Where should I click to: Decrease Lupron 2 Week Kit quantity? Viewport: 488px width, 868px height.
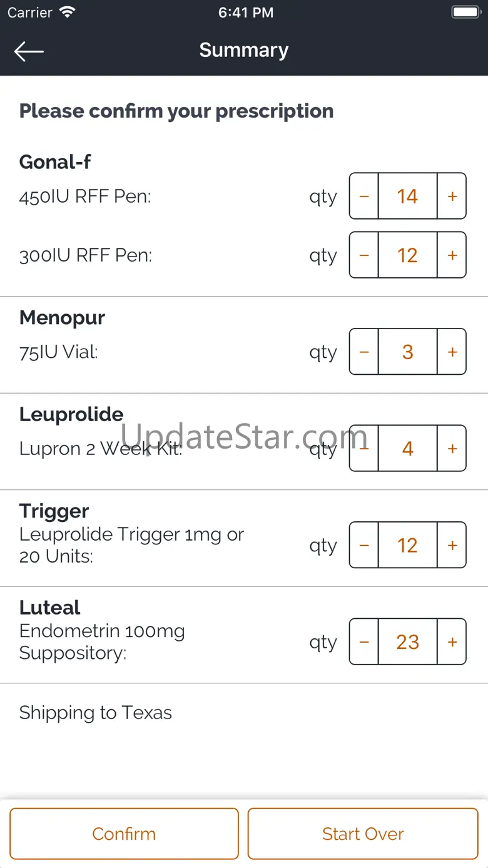[x=364, y=449]
